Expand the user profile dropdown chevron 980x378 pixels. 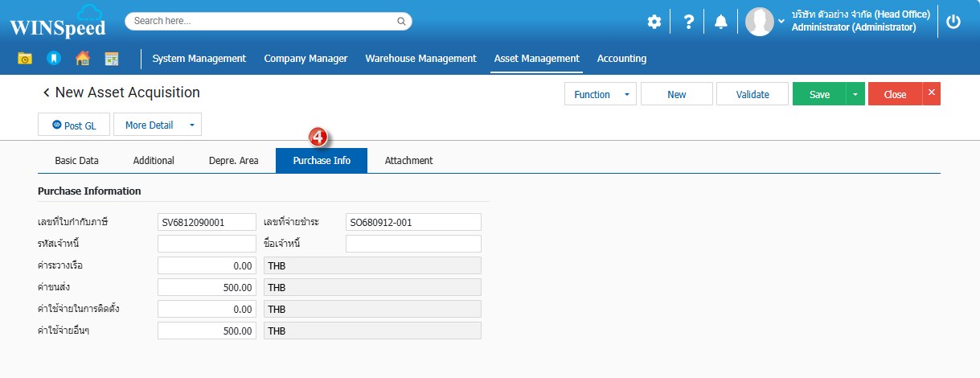[x=781, y=22]
